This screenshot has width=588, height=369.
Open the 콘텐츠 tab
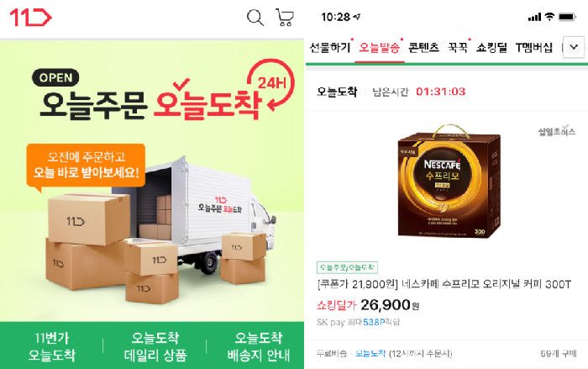pos(423,48)
